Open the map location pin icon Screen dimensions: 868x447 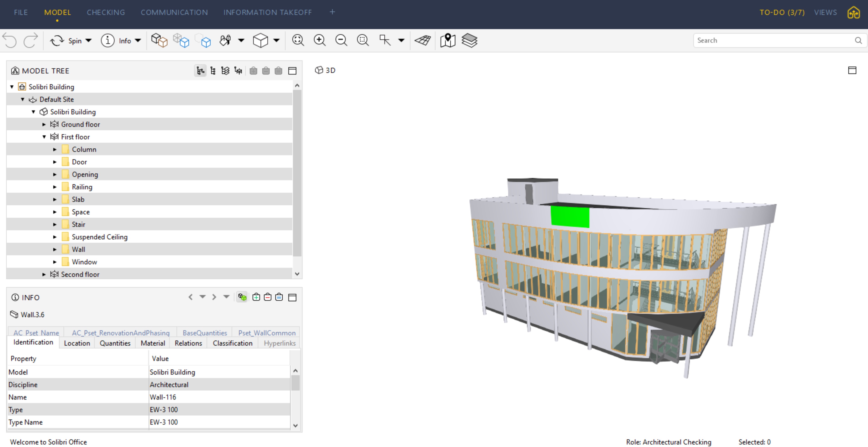point(448,40)
